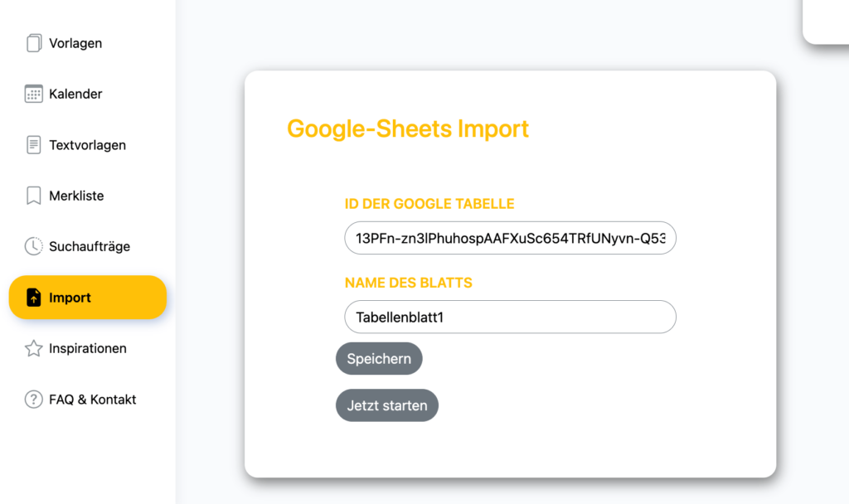Open Inspirationen in the sidebar

pyautogui.click(x=88, y=348)
